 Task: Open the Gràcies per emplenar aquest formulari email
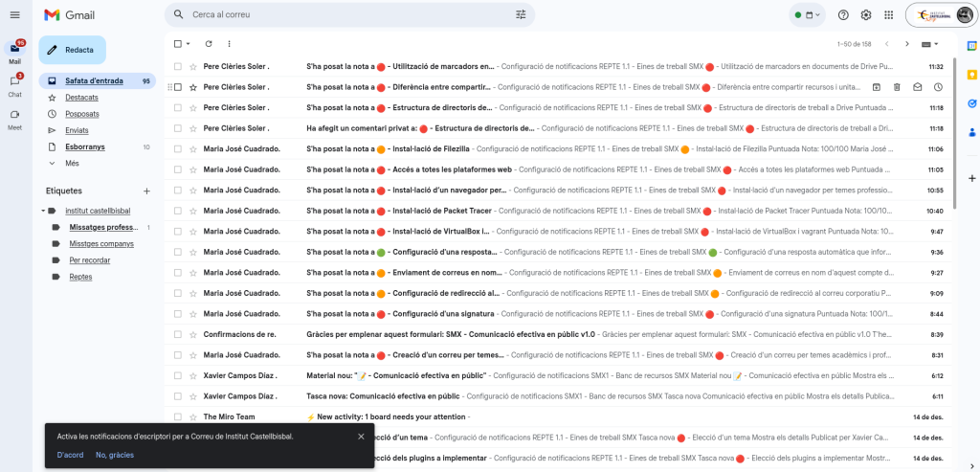pos(560,334)
